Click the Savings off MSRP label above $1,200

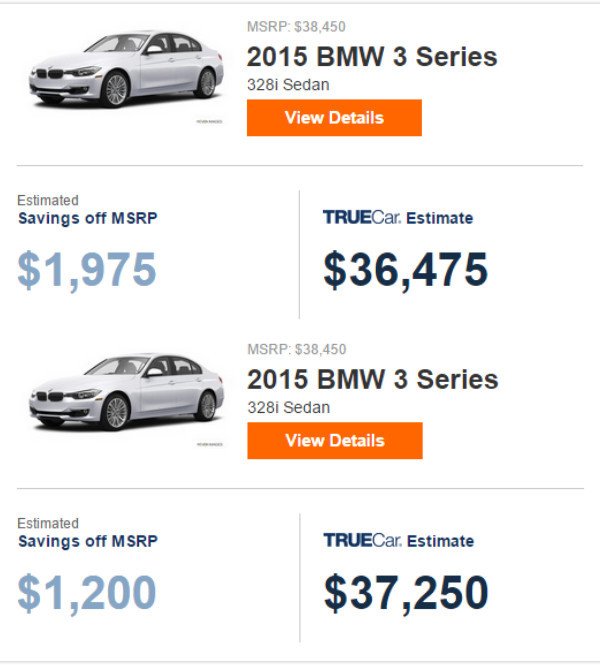[x=87, y=541]
